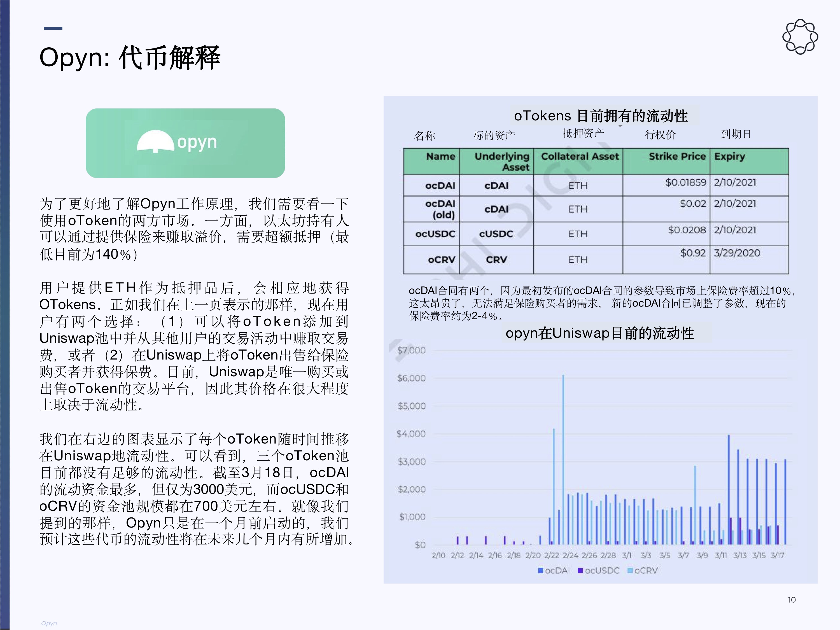Select the strike price "$0.92"
Screen dimensions: 840x630
point(693,253)
